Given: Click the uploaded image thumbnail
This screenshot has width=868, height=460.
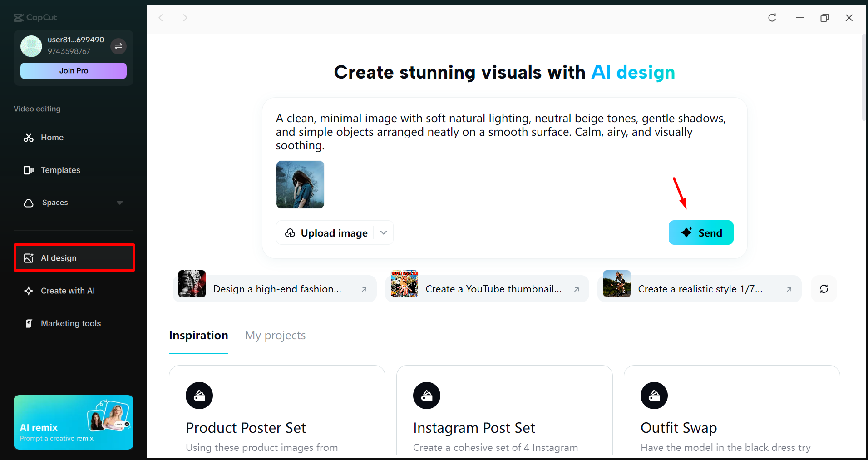Looking at the screenshot, I should [300, 184].
